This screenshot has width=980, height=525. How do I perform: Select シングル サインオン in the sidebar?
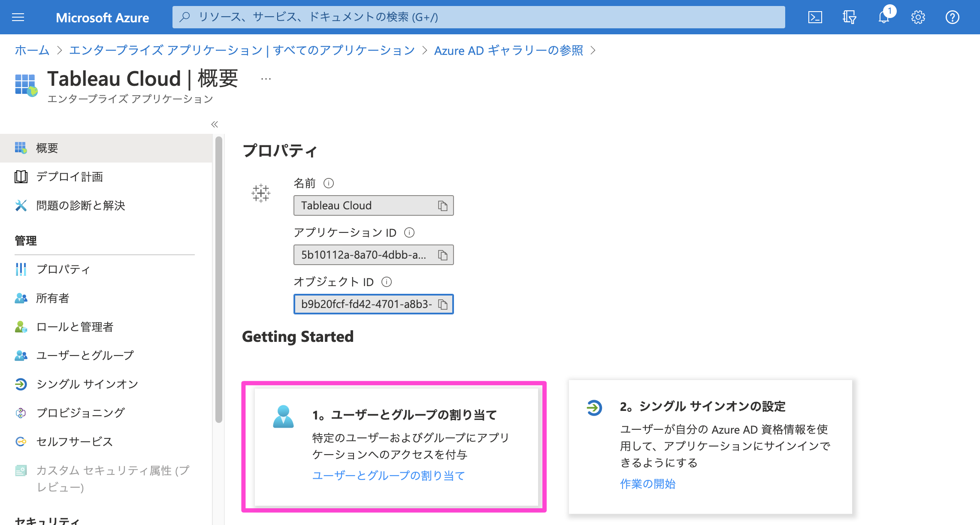(86, 384)
